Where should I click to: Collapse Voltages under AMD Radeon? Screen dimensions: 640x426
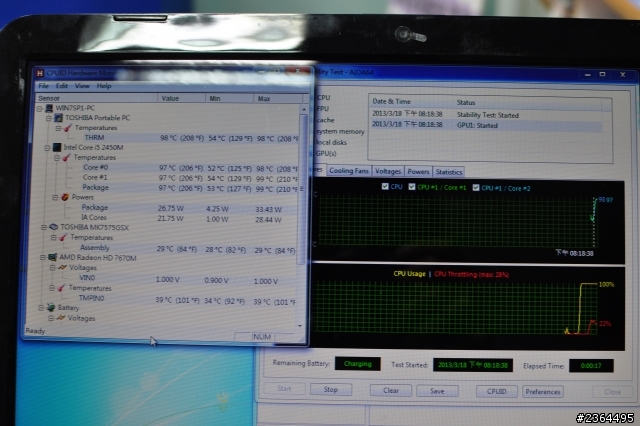52,268
